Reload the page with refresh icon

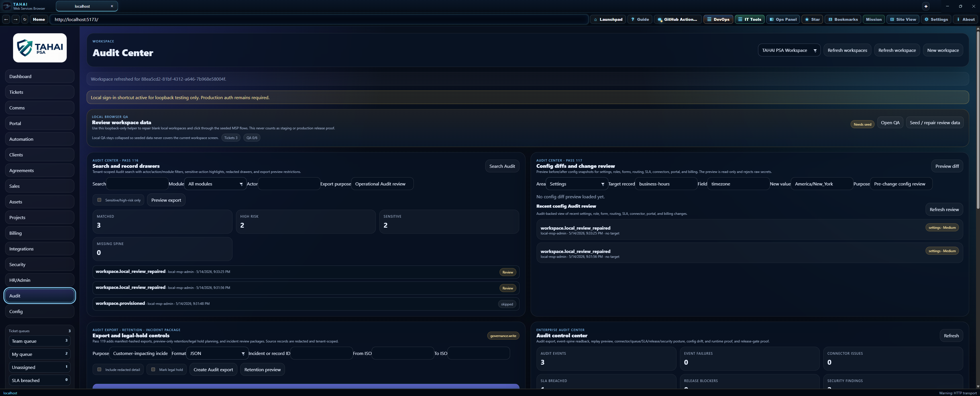[x=25, y=19]
